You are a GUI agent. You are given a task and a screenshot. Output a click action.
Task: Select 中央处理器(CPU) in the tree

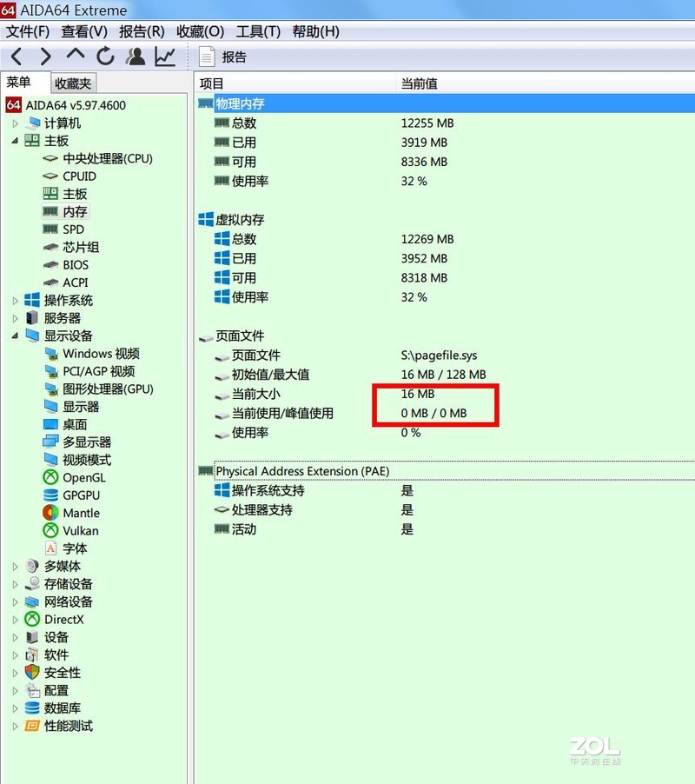click(x=108, y=158)
